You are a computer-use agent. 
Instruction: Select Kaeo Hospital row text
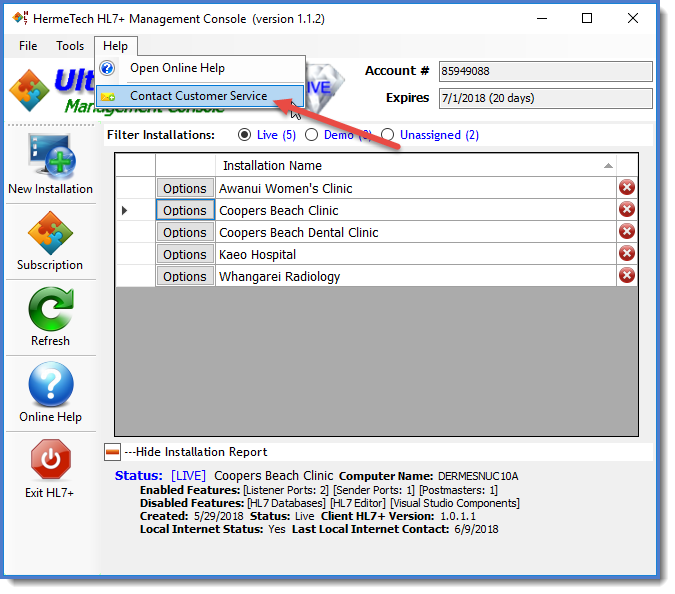tap(257, 254)
